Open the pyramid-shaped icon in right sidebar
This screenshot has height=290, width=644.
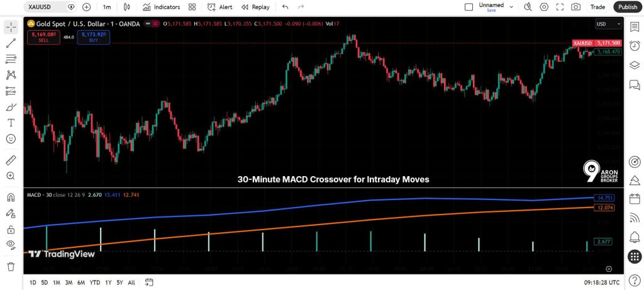pyautogui.click(x=635, y=180)
